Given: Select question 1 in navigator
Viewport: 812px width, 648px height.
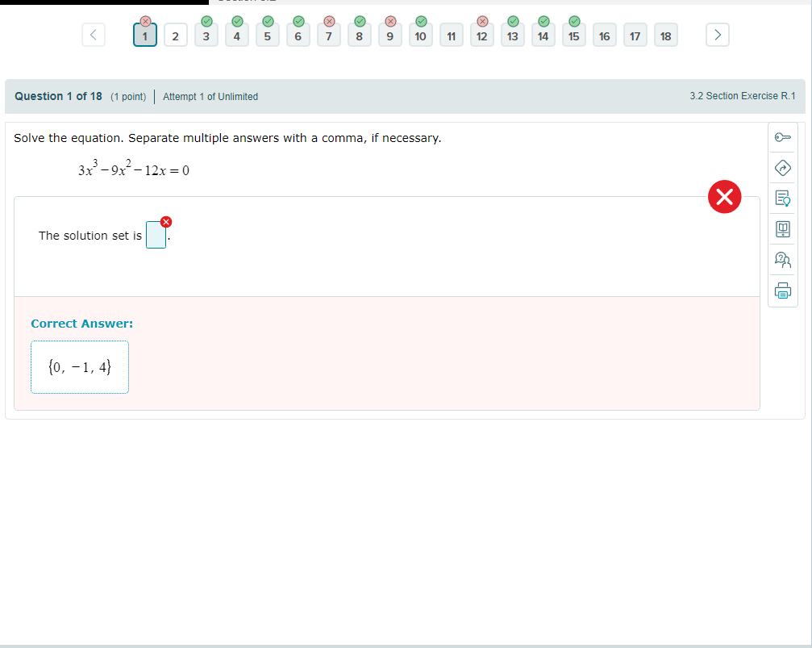Looking at the screenshot, I should pyautogui.click(x=145, y=36).
